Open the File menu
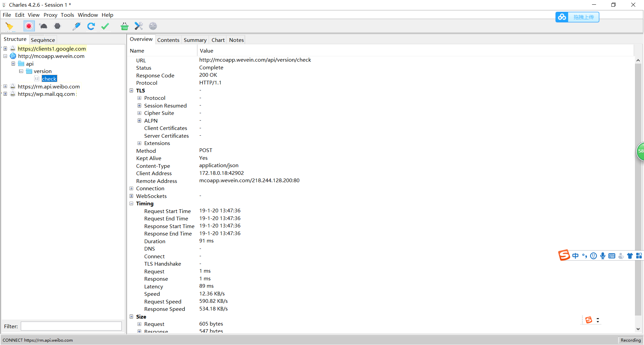The height and width of the screenshot is (345, 644). [x=7, y=15]
